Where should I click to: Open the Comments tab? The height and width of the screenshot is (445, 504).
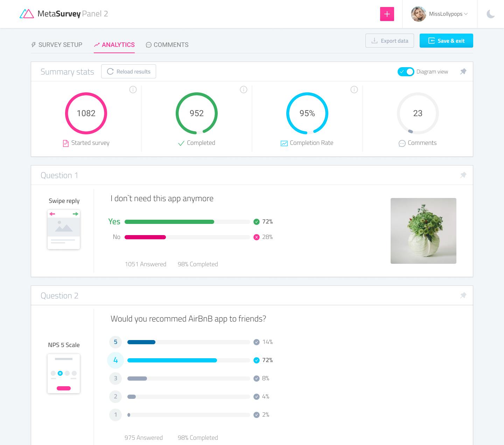(x=167, y=45)
